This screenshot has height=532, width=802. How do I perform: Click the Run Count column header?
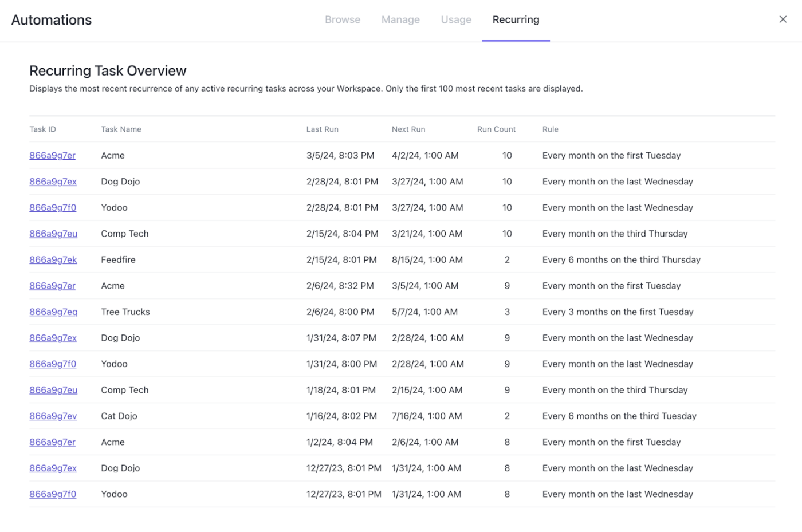[x=496, y=129]
